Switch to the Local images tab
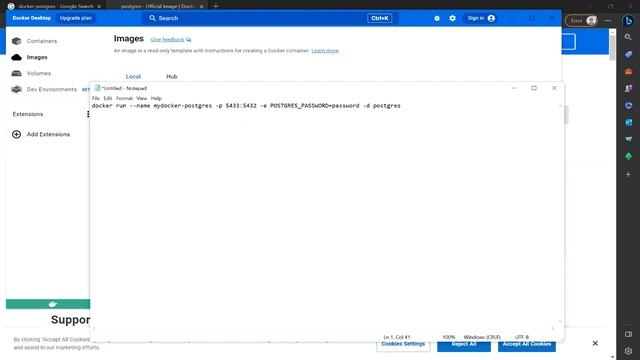The image size is (640, 360). click(133, 76)
